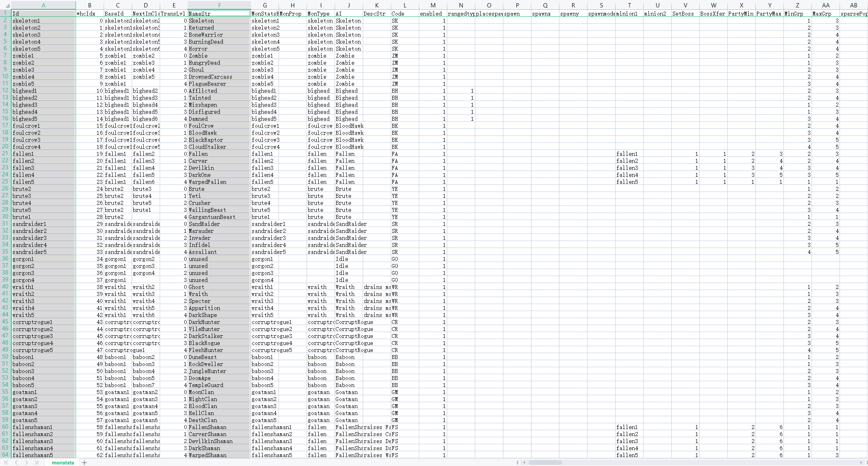Go to the first sheet with the navigation arrow
This screenshot has width=868, height=466.
[6, 462]
